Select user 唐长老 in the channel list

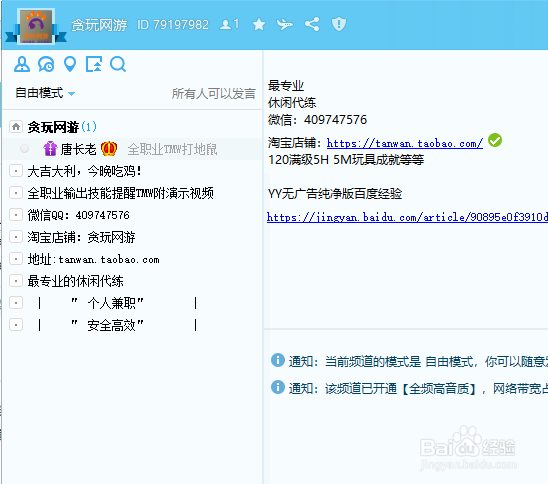point(78,149)
